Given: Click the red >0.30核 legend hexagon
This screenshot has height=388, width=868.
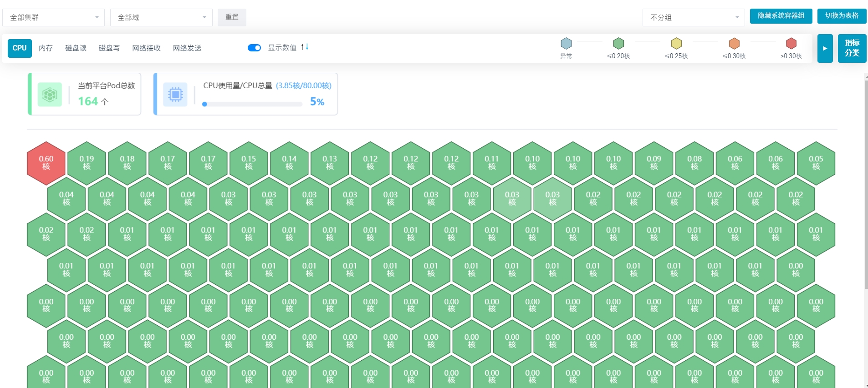Looking at the screenshot, I should (x=791, y=44).
